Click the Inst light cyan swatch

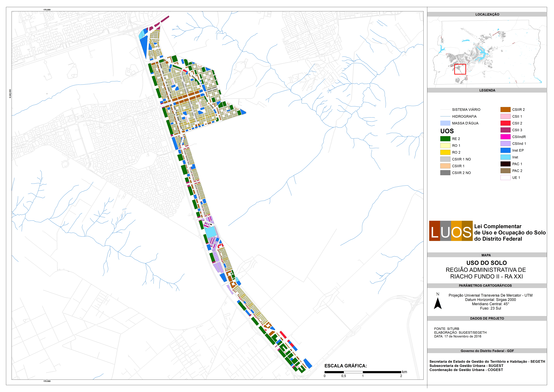505,157
